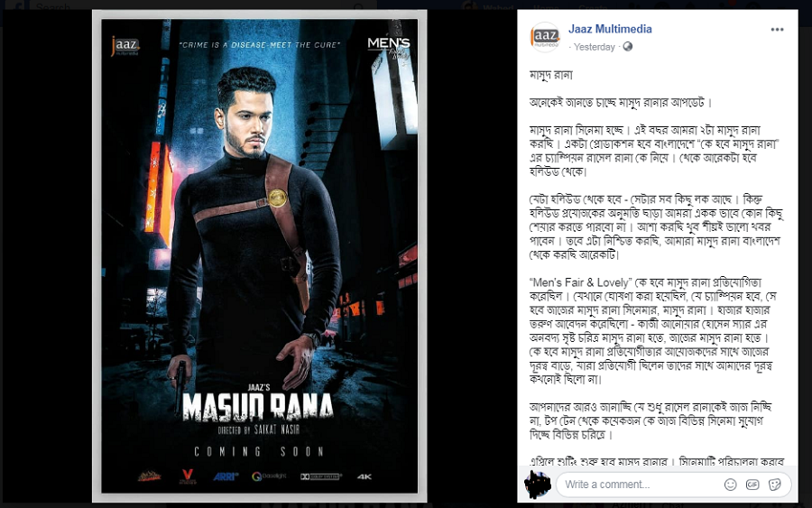Open the sticker picker in comment box
Screen dimensions: 812x508
tap(775, 485)
